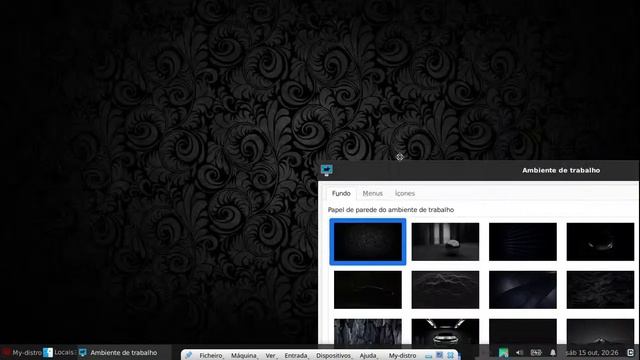Open the Dispositivos menu
The width and height of the screenshot is (640, 360).
pos(333,356)
